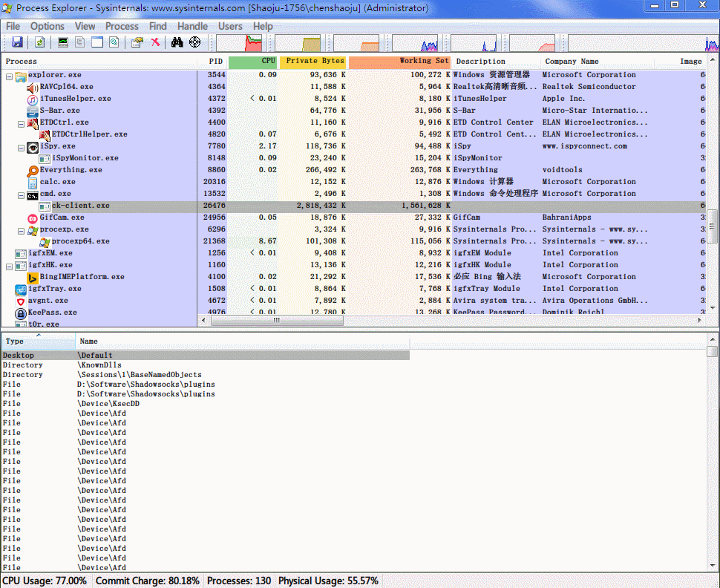Click the Everything.exe magnifier icon
Viewport: 720px width, 588px height.
(33, 171)
